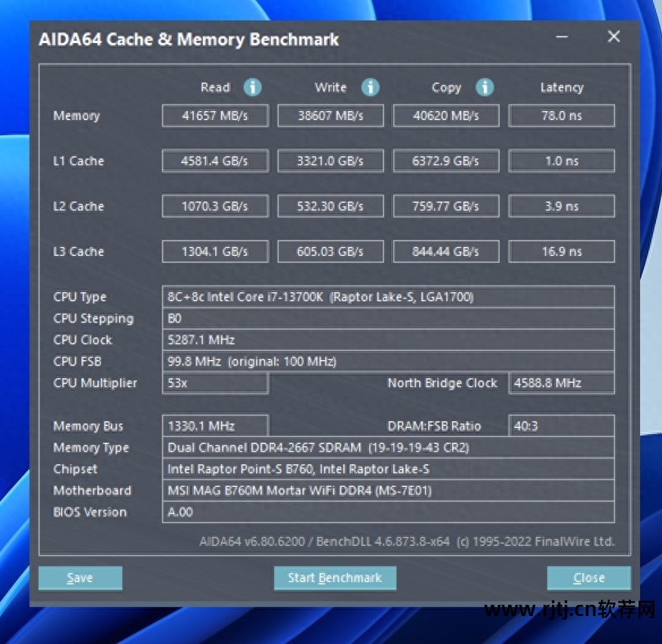662x644 pixels.
Task: Click L1 Cache latency 1.0 ns
Action: click(x=562, y=161)
